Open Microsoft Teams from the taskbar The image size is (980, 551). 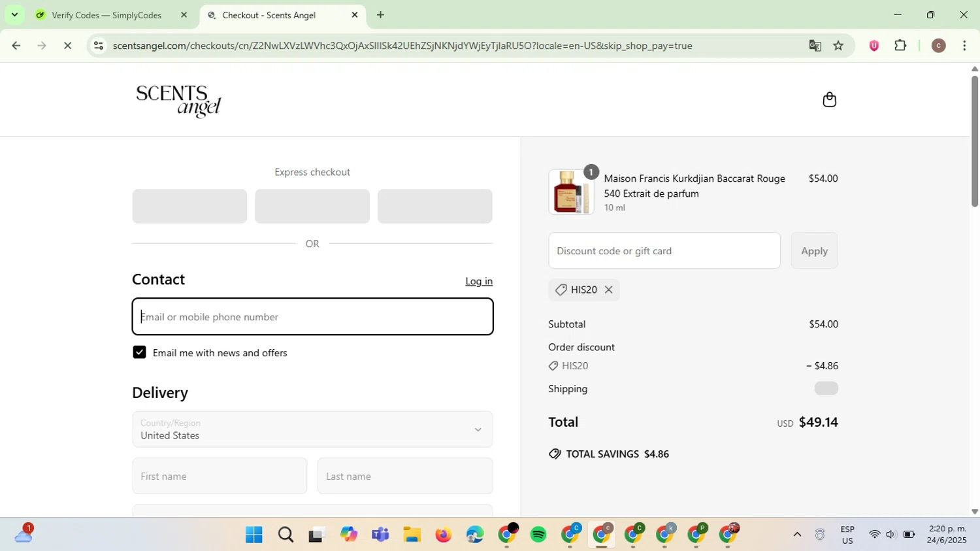tap(380, 535)
